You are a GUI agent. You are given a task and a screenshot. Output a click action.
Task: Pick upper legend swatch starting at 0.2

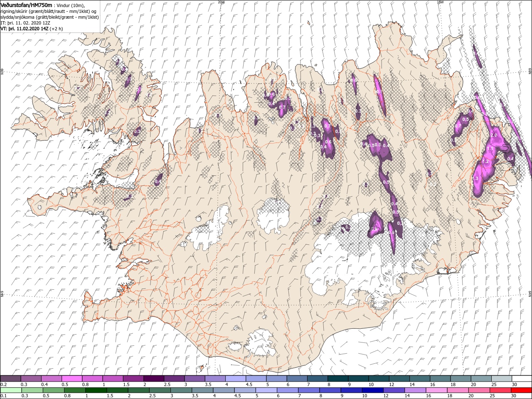[x=10, y=379]
